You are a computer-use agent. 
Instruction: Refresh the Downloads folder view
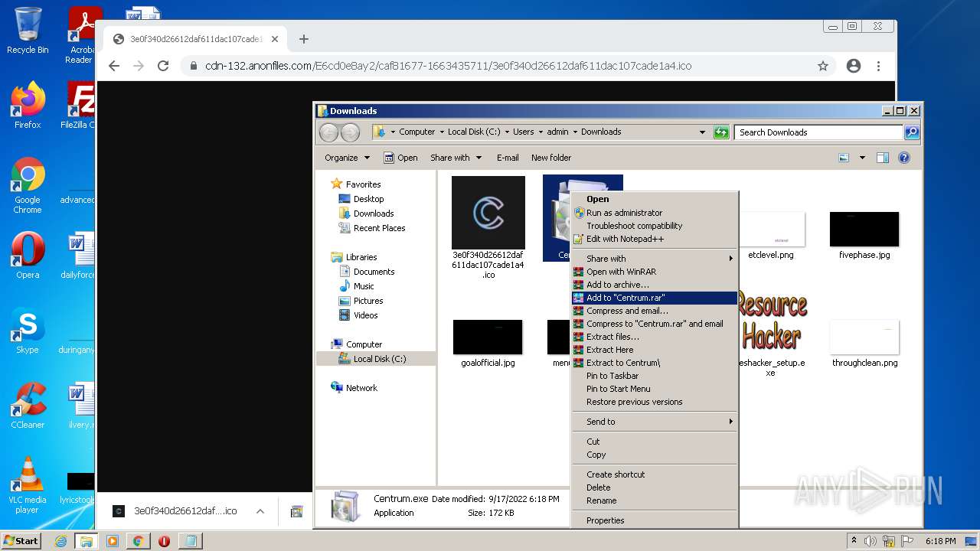coord(720,132)
